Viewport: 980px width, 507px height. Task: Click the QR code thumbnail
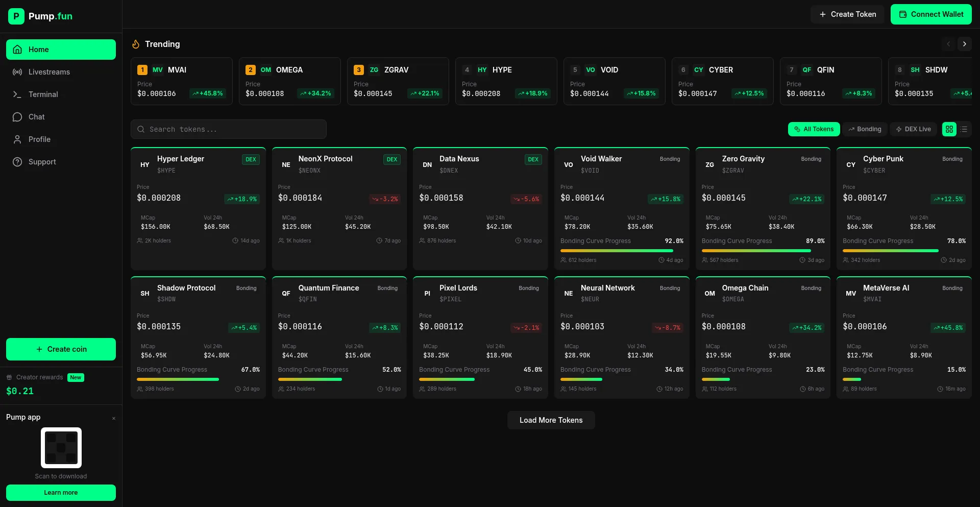point(61,448)
